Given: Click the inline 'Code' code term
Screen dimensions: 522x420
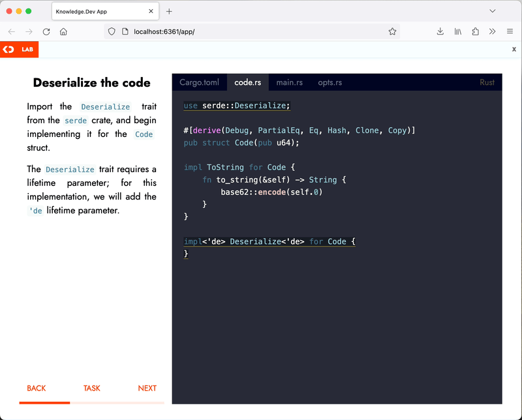Looking at the screenshot, I should tap(144, 134).
